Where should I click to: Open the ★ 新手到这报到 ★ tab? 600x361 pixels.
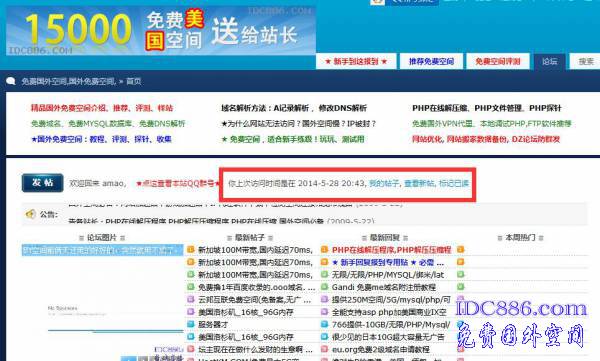coord(356,61)
